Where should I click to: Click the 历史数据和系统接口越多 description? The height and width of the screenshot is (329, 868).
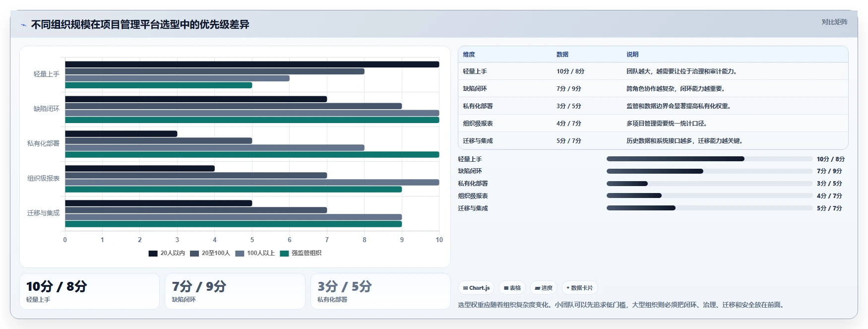click(685, 141)
